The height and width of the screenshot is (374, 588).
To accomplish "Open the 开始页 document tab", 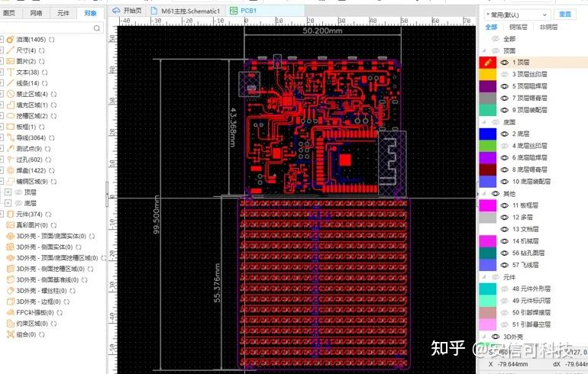I will (127, 11).
